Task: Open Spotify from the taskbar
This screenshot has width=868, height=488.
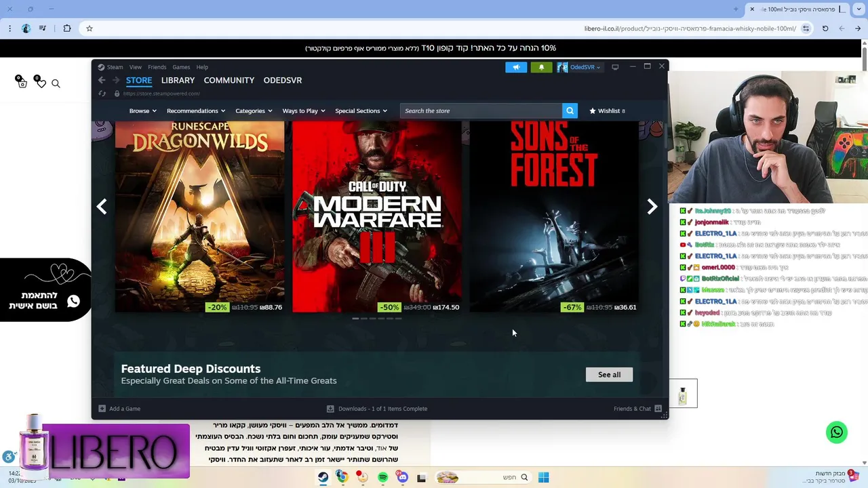Action: [x=382, y=477]
